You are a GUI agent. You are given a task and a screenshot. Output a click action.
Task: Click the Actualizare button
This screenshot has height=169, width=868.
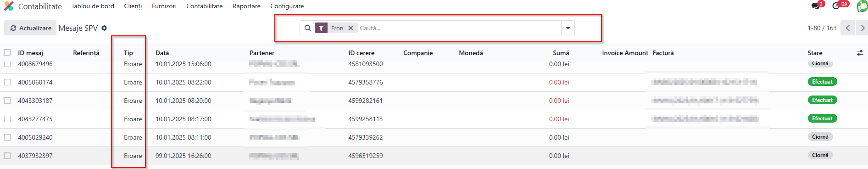point(30,28)
